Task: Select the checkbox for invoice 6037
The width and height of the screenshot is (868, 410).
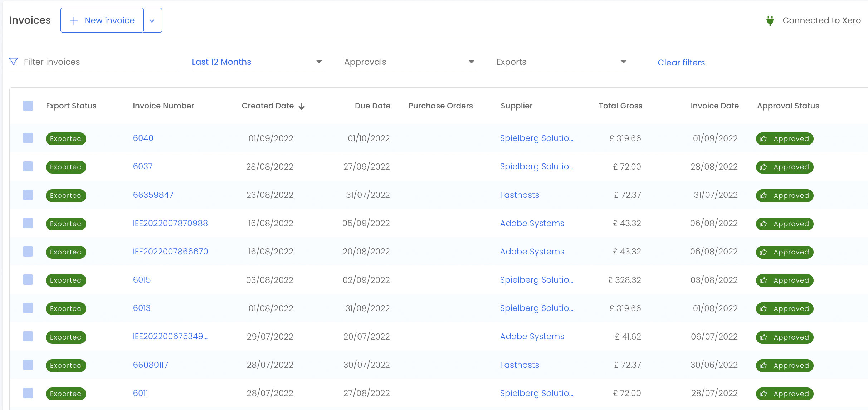Action: tap(28, 166)
